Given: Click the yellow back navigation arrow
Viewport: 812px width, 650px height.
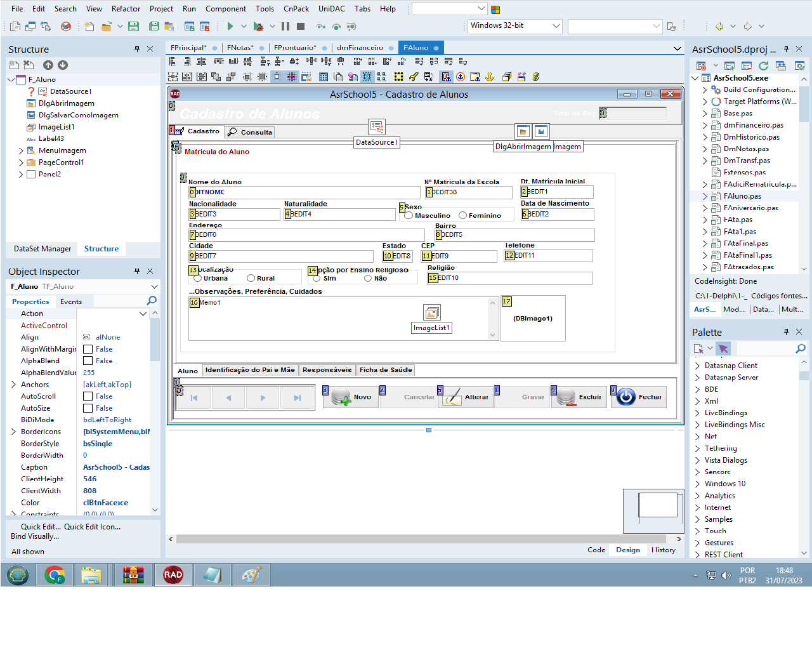Looking at the screenshot, I should [x=719, y=26].
